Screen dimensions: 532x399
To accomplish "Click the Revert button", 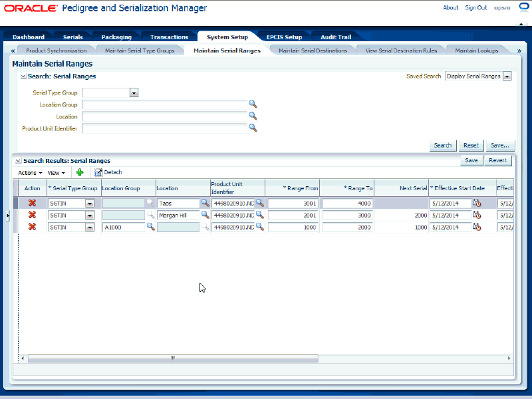I will pyautogui.click(x=497, y=160).
